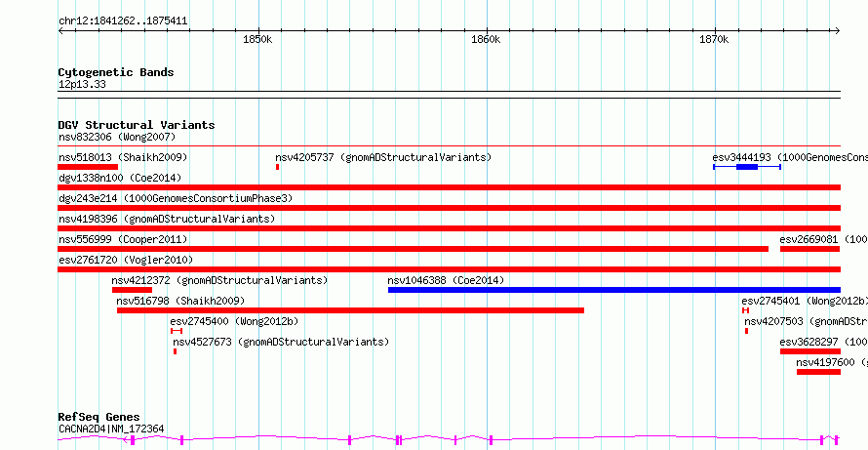Click the 1860k ruler mark
Screen dimensions: 868x450
click(486, 40)
